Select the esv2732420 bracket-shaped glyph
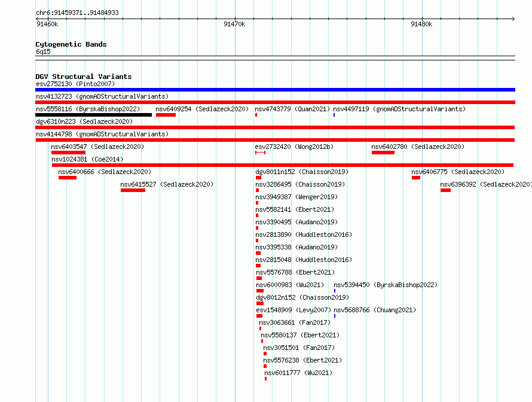The image size is (532, 402). (x=260, y=153)
